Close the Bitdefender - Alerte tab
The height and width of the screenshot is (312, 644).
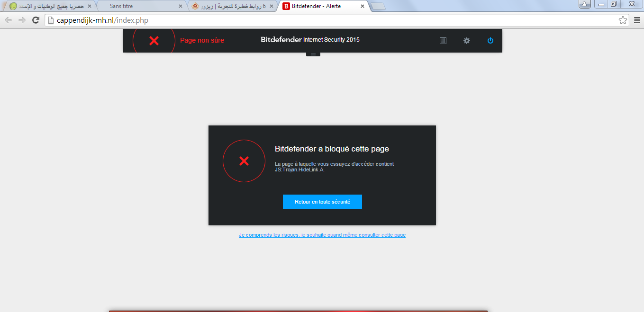tap(363, 6)
